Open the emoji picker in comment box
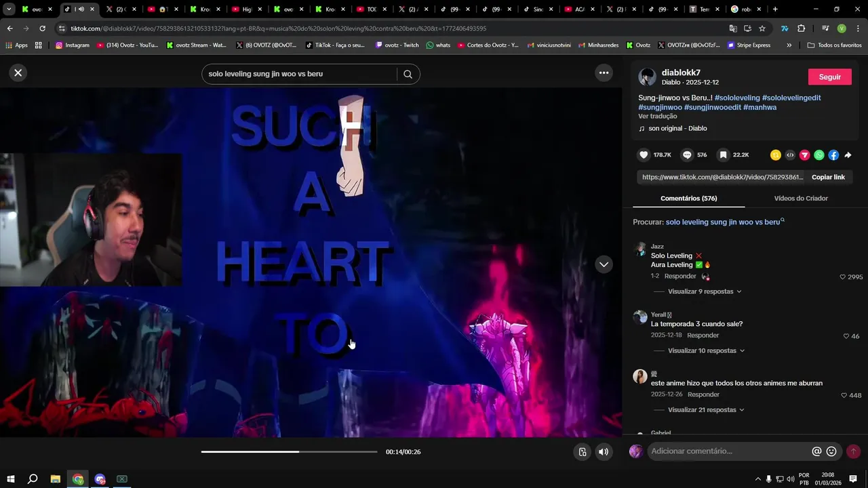This screenshot has height=488, width=868. coord(831,451)
